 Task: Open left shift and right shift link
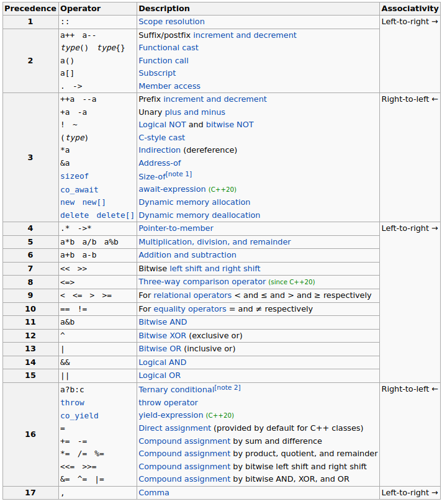coord(215,269)
